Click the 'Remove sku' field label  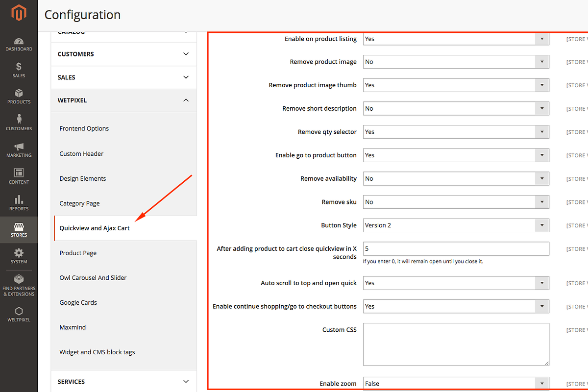(339, 202)
